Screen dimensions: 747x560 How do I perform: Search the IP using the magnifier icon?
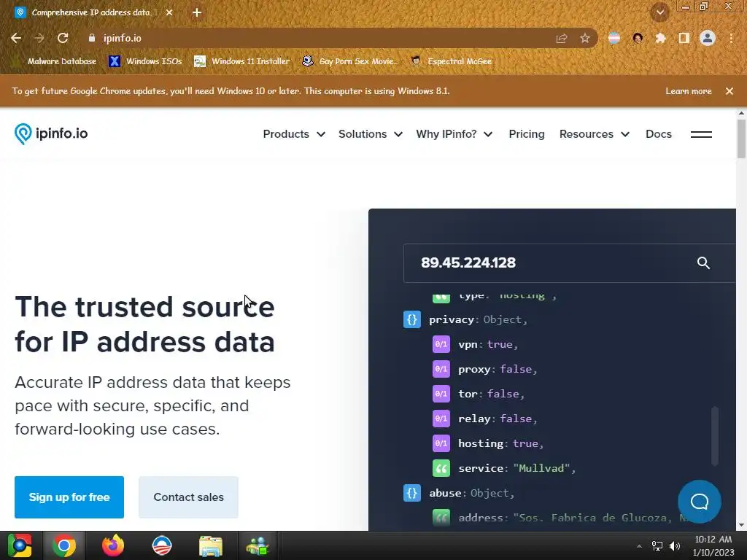pos(703,262)
